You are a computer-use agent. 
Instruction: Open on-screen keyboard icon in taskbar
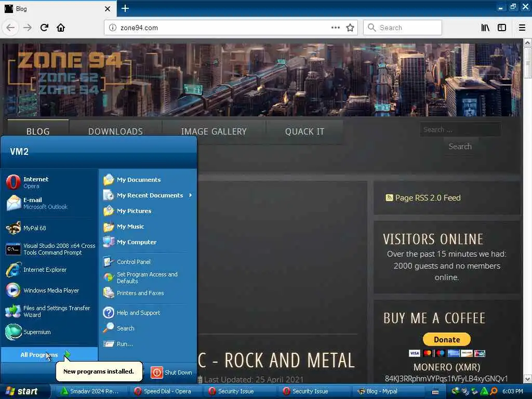coord(435,392)
